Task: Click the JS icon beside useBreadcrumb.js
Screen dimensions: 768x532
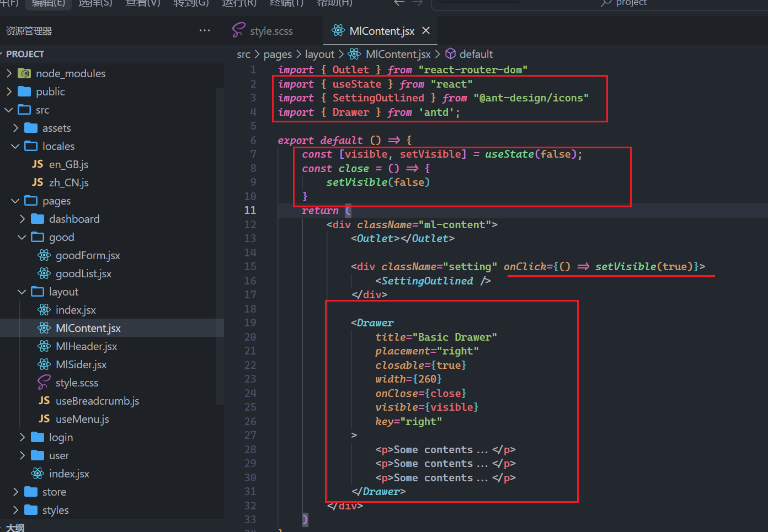Action: 44,400
